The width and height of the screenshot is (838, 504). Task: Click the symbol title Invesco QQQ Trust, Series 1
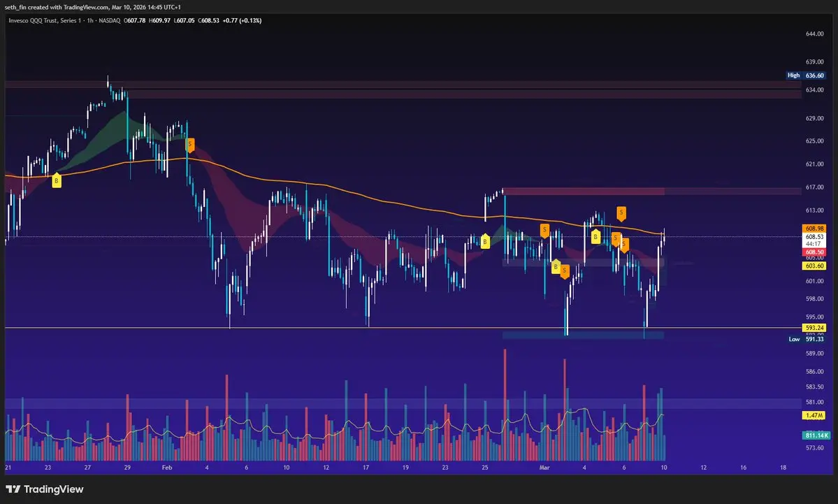click(44, 20)
